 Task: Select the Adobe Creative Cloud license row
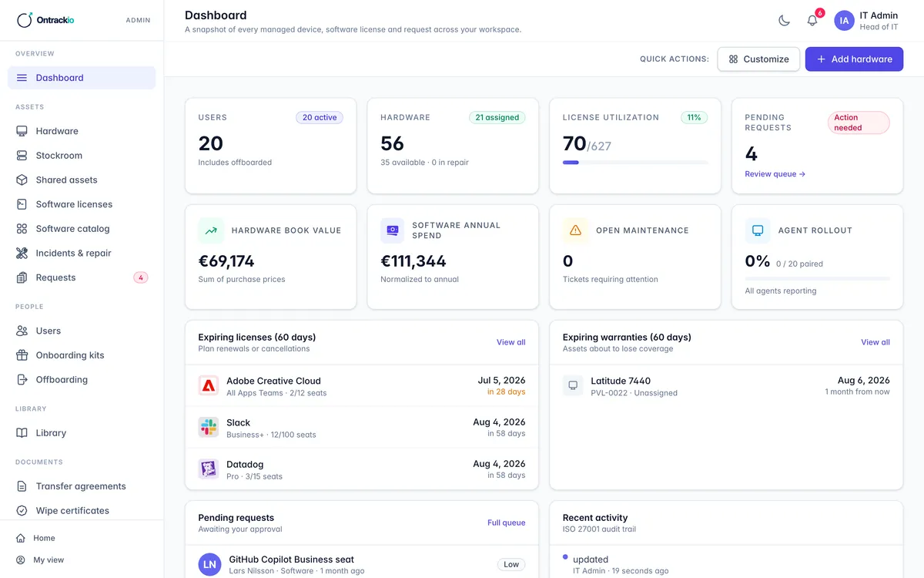click(x=362, y=386)
